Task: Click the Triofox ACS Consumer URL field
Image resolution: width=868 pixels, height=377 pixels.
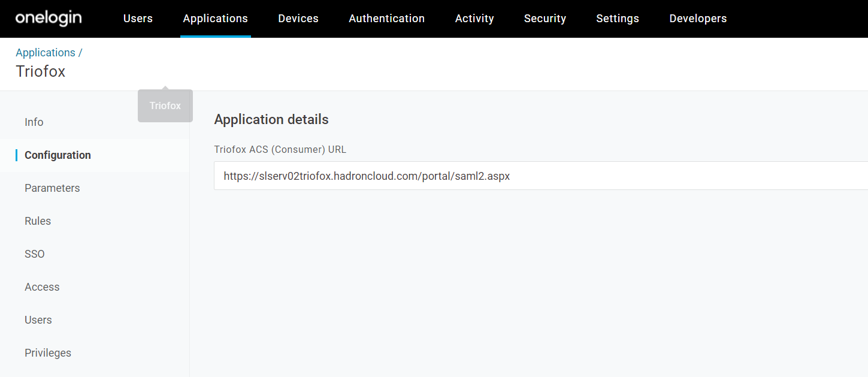Action: [541, 176]
